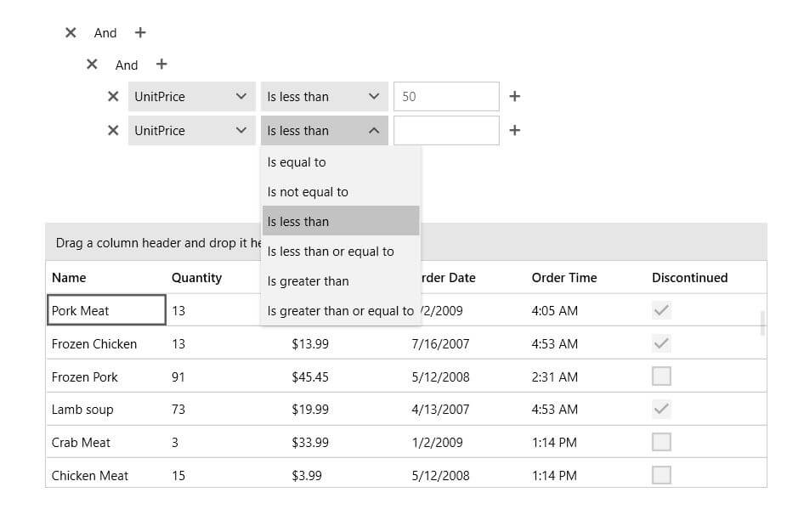Add a condition to the nested And group

point(161,64)
